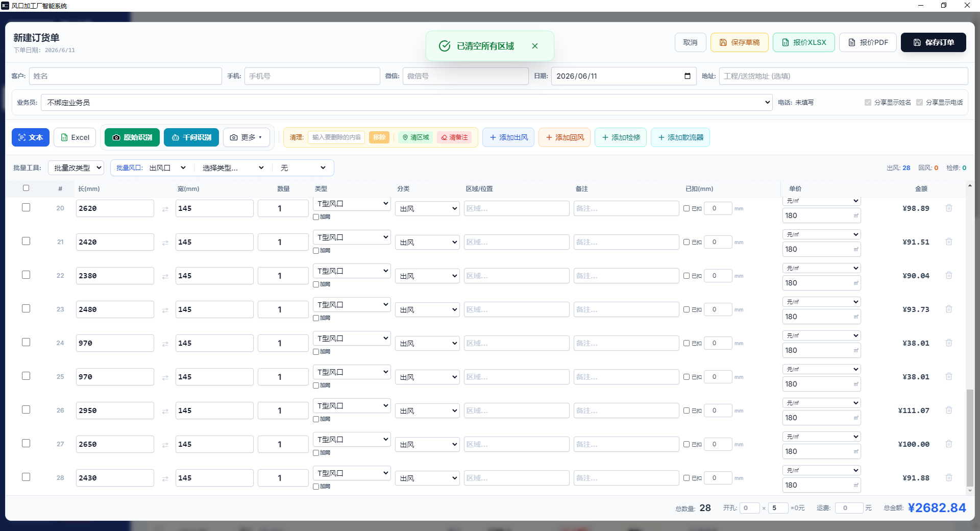Dismiss the 已清空所有区域 notification
Image resolution: width=980 pixels, height=531 pixels.
pyautogui.click(x=535, y=46)
